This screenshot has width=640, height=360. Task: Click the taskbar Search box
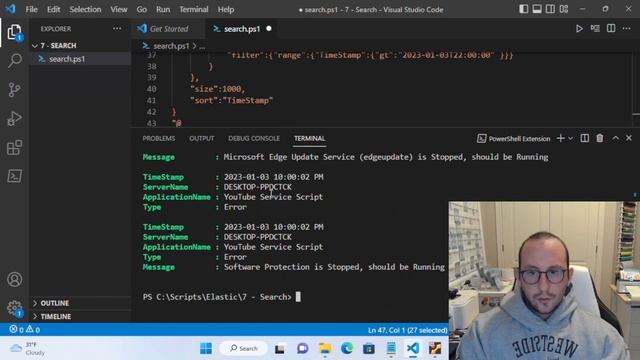coord(244,348)
